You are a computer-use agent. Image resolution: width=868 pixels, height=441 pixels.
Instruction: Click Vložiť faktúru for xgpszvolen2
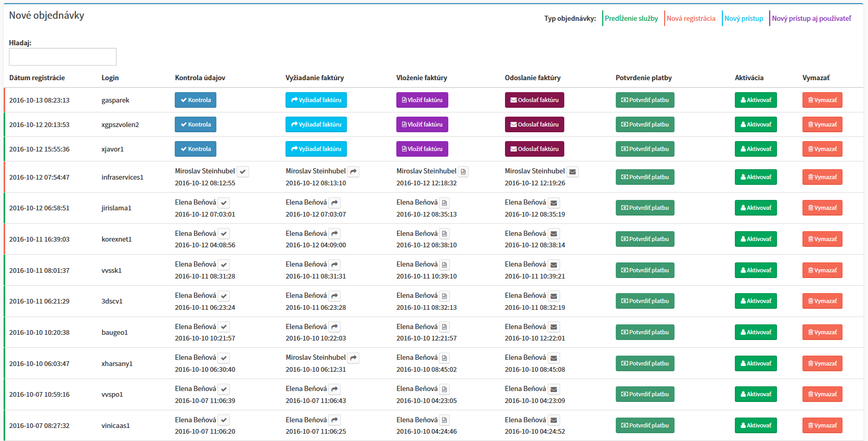(422, 124)
